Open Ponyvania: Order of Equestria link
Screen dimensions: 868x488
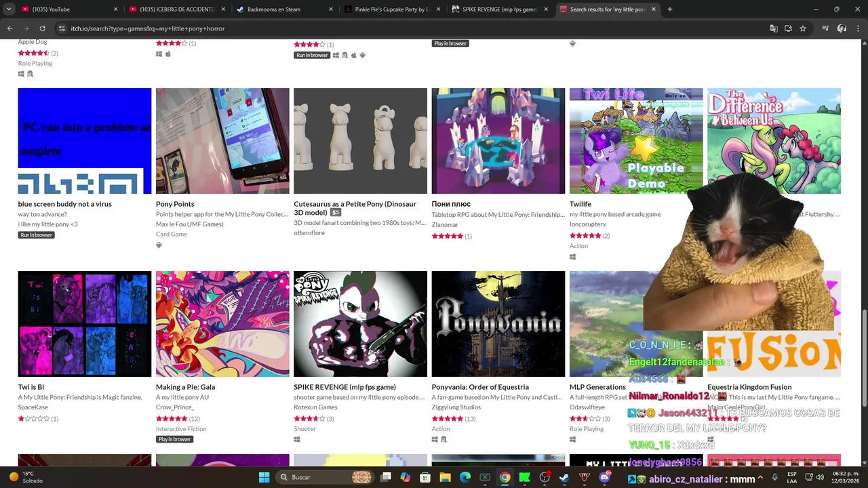[x=480, y=387]
